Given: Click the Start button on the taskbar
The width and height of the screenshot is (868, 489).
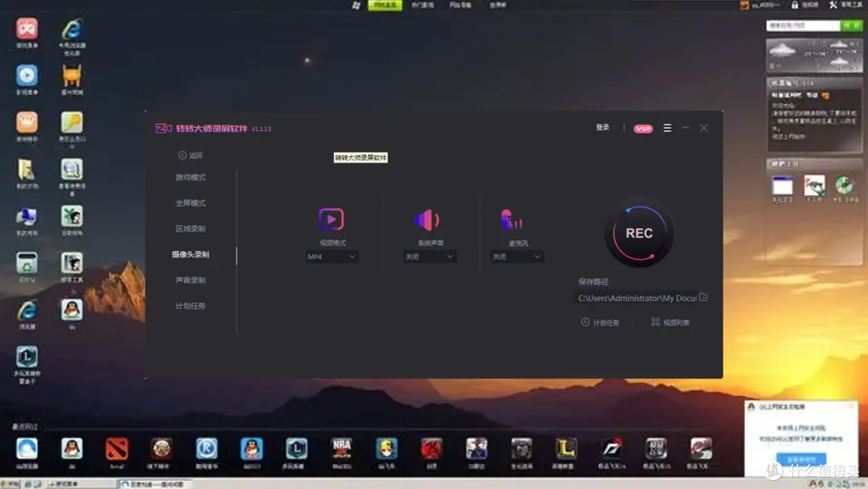Looking at the screenshot, I should point(10,484).
